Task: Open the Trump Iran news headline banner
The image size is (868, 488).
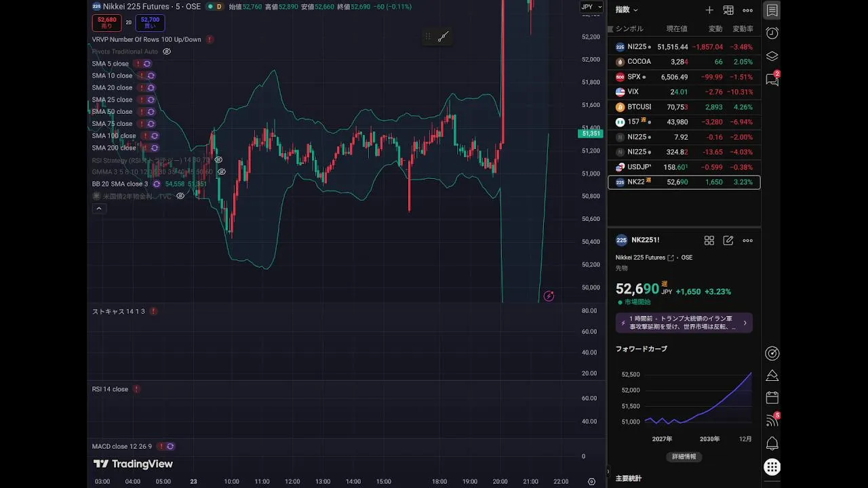Action: point(684,323)
